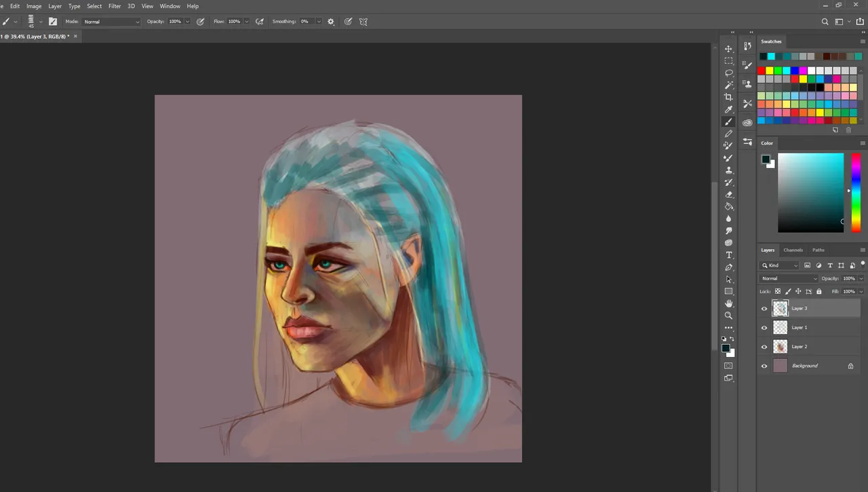This screenshot has height=492, width=868.
Task: Expand the Smoothing value dropdown
Action: pyautogui.click(x=319, y=22)
